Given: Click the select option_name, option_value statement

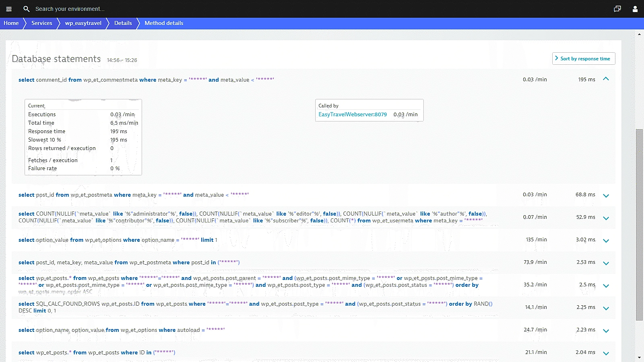Looking at the screenshot, I should coord(122,330).
